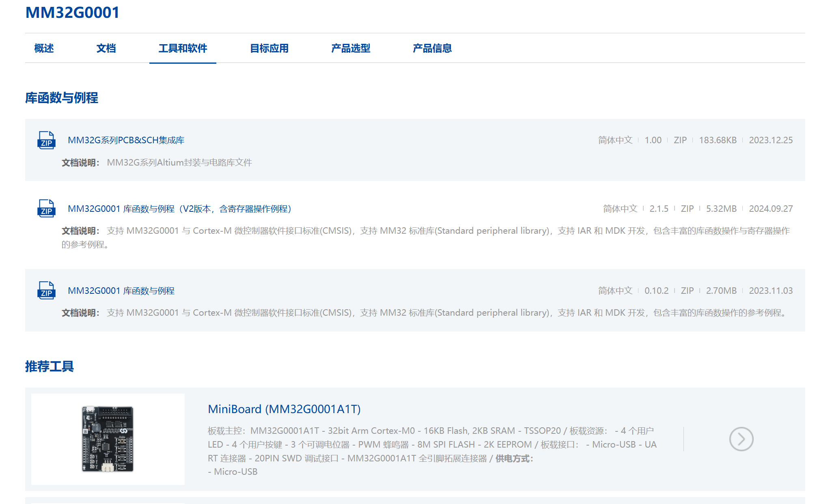Open the 产品选型 tab
Image resolution: width=830 pixels, height=504 pixels.
[351, 48]
